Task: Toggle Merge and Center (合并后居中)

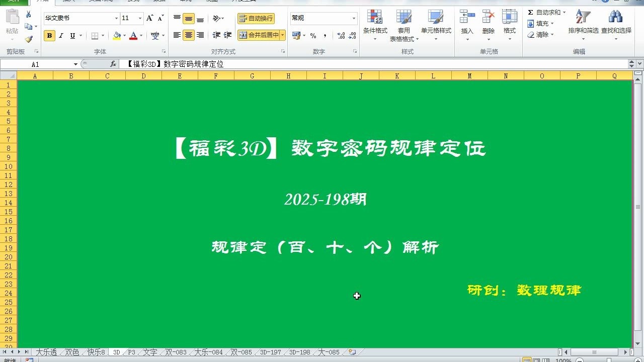Action: pos(259,35)
